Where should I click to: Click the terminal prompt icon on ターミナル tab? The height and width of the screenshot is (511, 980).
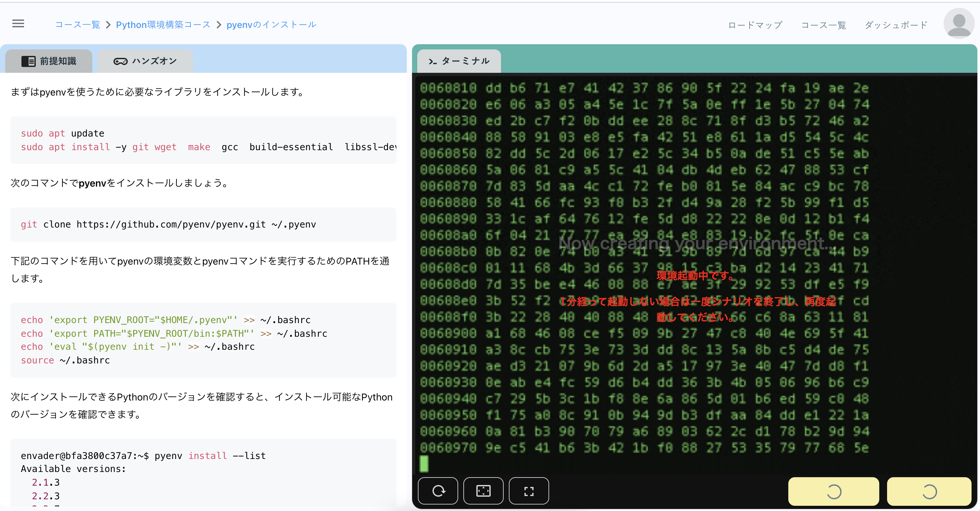(x=432, y=61)
